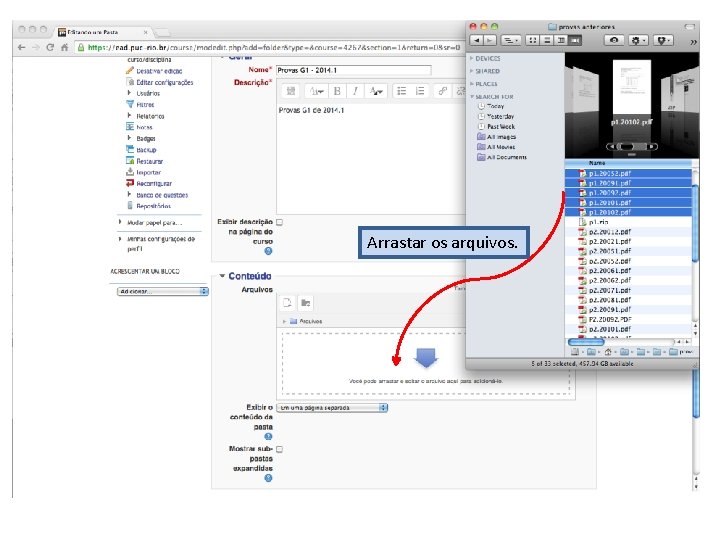Expand SHARED in Finder sidebar
The image size is (720, 540).
point(472,71)
